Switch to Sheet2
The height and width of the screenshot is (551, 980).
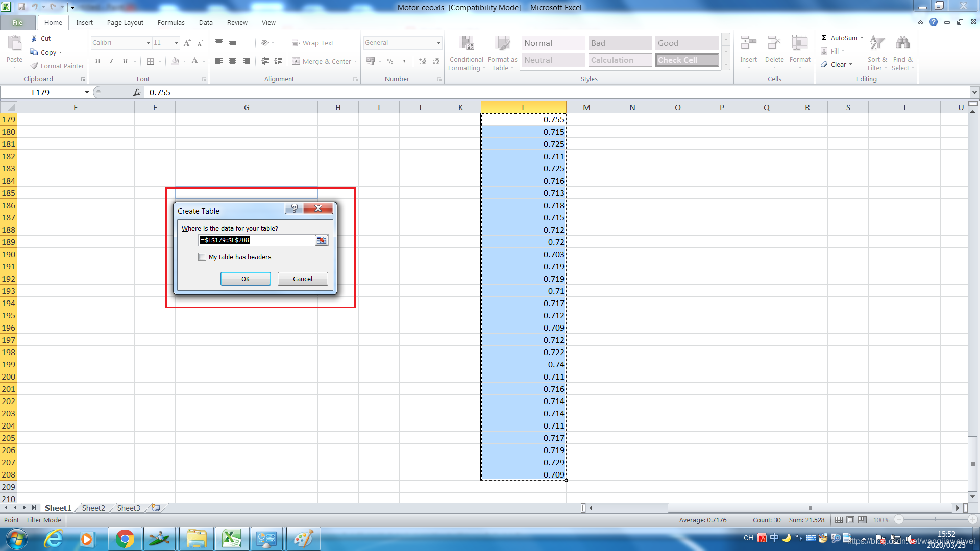[x=93, y=508]
